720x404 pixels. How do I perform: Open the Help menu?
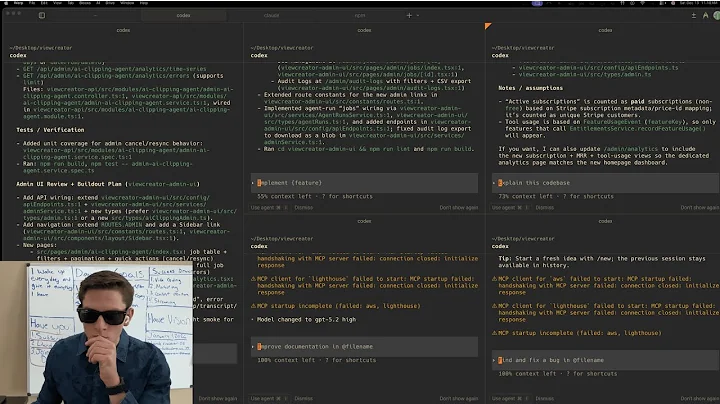(144, 3)
